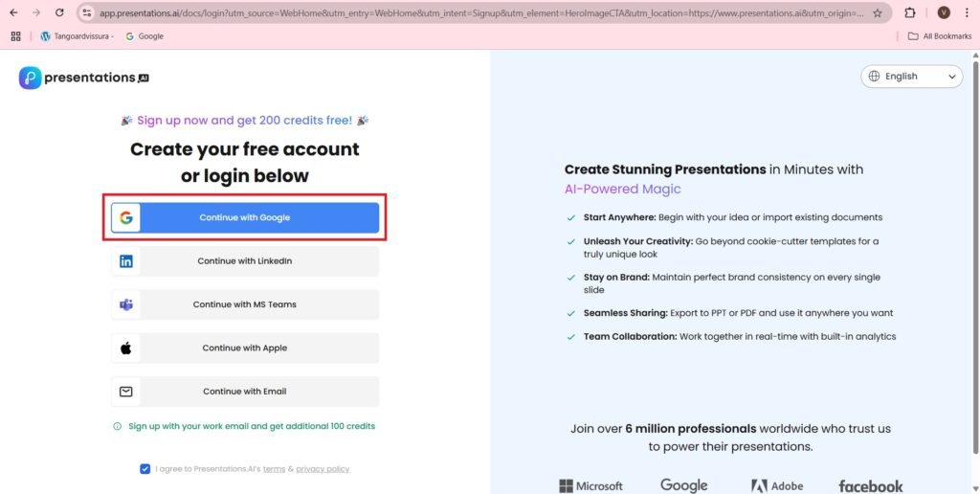Click the Google company logo at bottom
The width and height of the screenshot is (980, 494).
click(x=683, y=485)
